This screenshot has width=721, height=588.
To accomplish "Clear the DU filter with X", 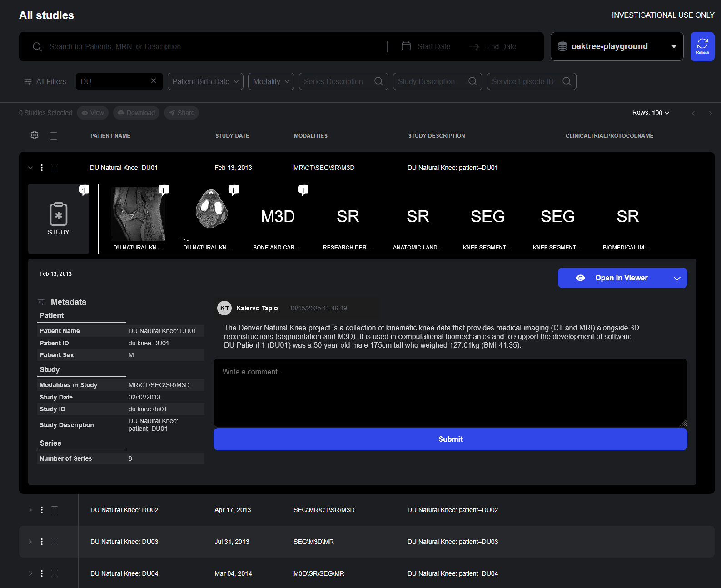I will coord(154,81).
